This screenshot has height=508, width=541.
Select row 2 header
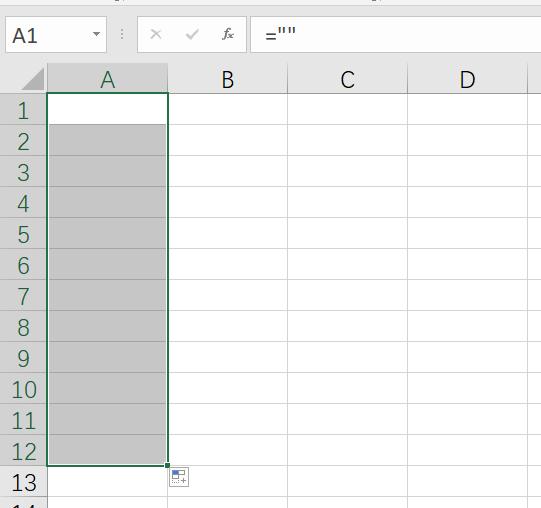click(23, 140)
